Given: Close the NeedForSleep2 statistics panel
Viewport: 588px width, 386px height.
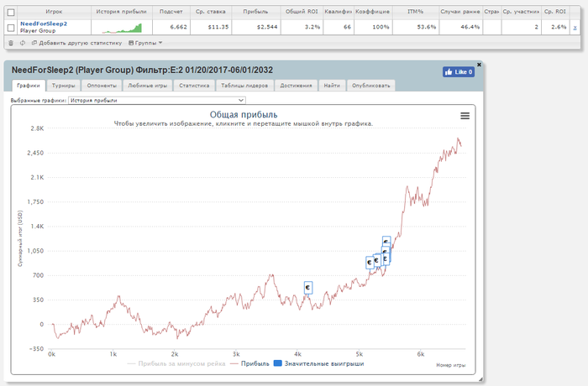Looking at the screenshot, I should click(479, 65).
